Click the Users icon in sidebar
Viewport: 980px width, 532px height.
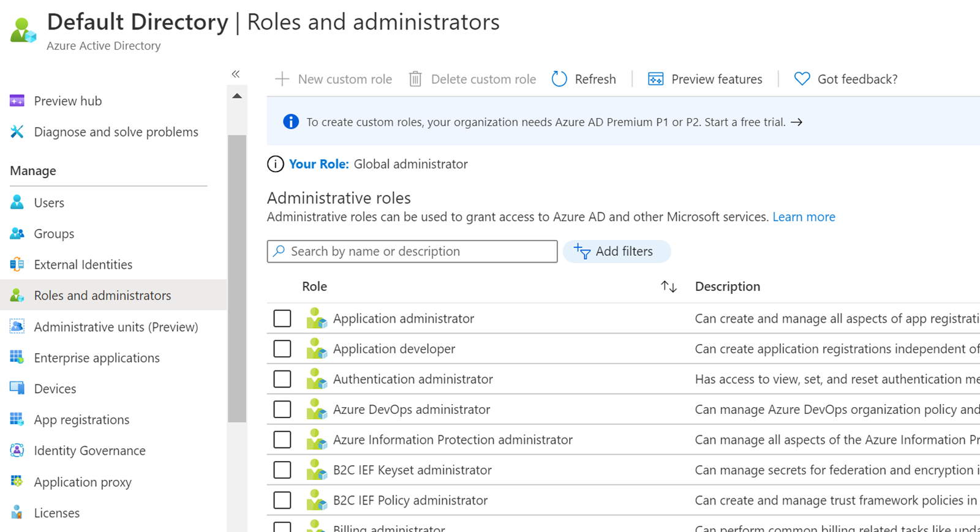click(17, 202)
